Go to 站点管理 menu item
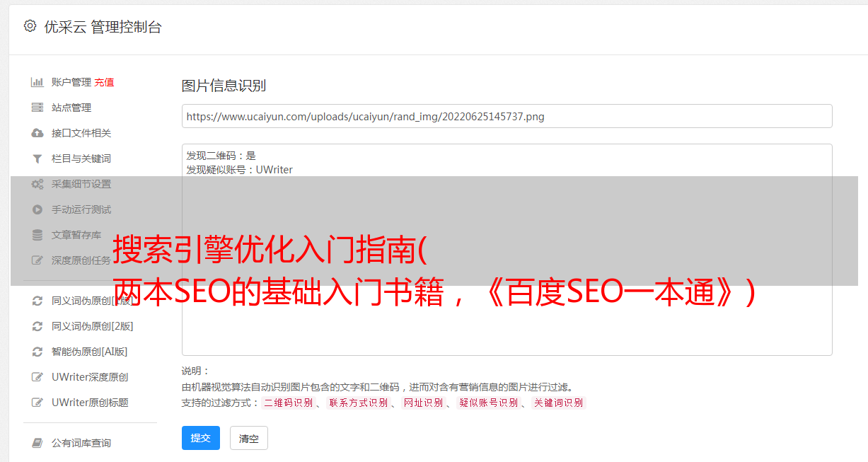Image resolution: width=868 pixels, height=462 pixels. pos(71,108)
